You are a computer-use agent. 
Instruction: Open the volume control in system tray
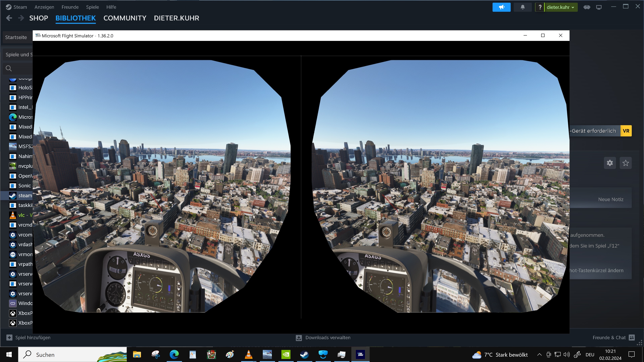coord(567,354)
